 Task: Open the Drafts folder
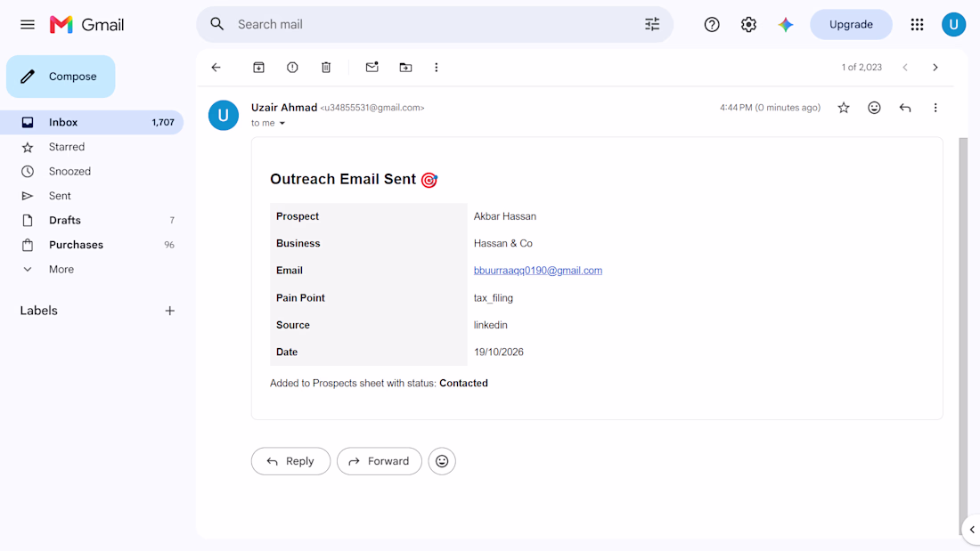(x=65, y=220)
